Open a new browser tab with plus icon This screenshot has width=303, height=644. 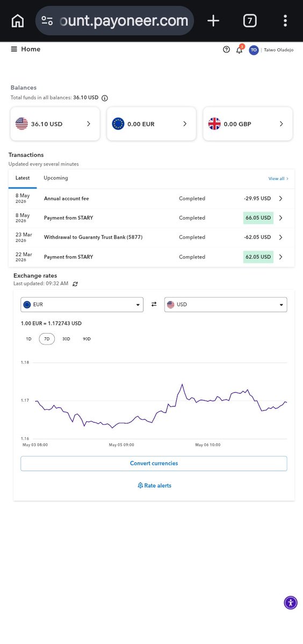pyautogui.click(x=213, y=20)
